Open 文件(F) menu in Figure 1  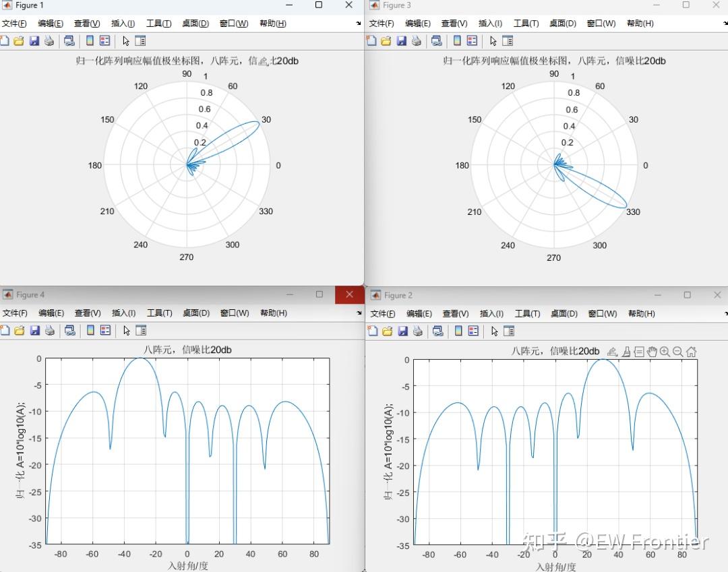click(14, 24)
